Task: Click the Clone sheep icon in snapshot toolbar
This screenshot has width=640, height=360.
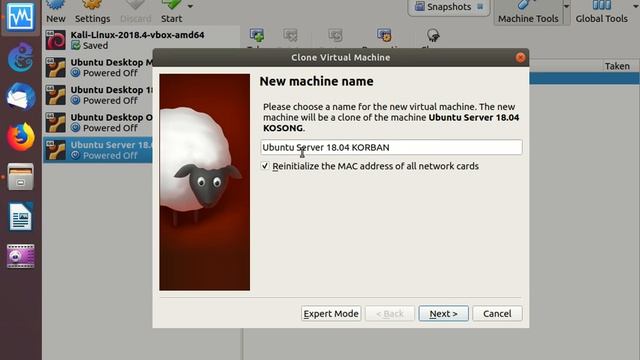Action: point(433,36)
